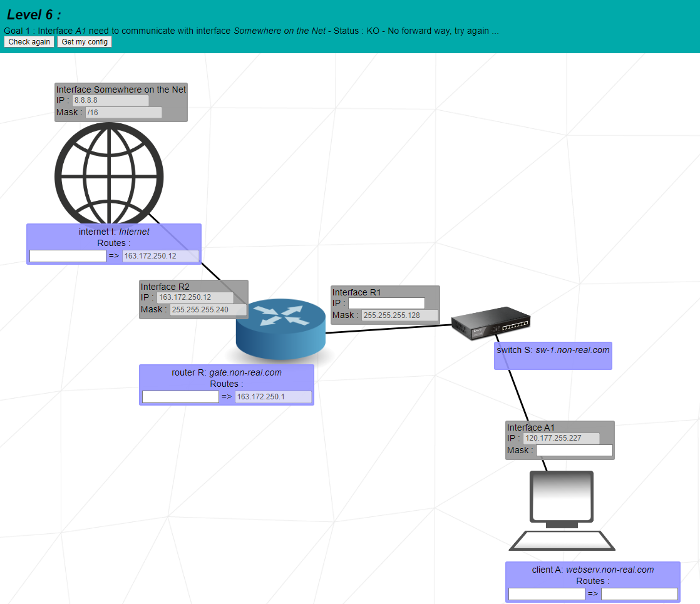Select Interface R2 mask 255.255.255.240 field
Image resolution: width=700 pixels, height=604 pixels.
[208, 309]
